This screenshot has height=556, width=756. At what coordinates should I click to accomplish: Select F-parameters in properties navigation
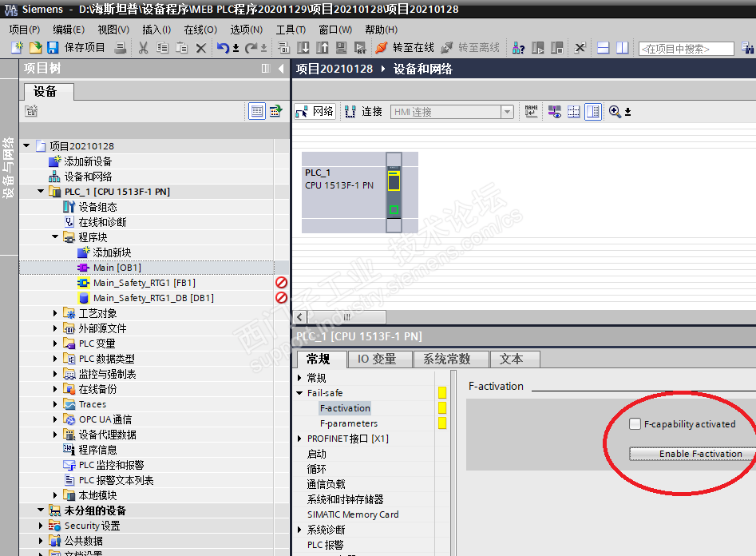[349, 423]
